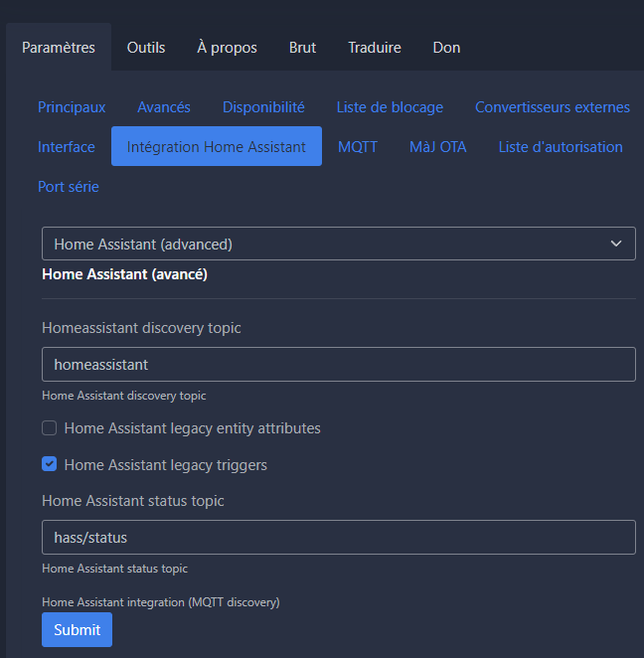Go to Disponibilité settings

[263, 107]
